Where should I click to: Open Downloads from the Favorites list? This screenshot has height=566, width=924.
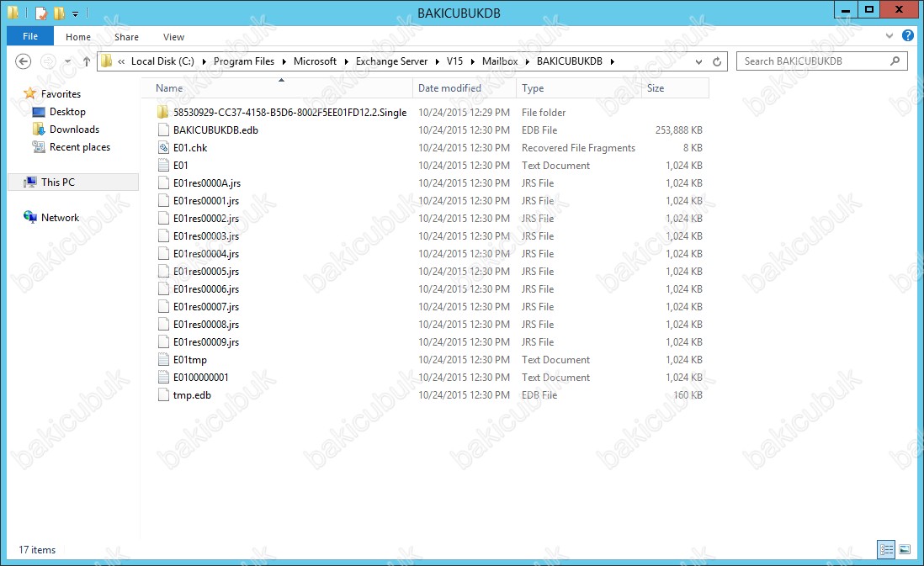[x=74, y=129]
